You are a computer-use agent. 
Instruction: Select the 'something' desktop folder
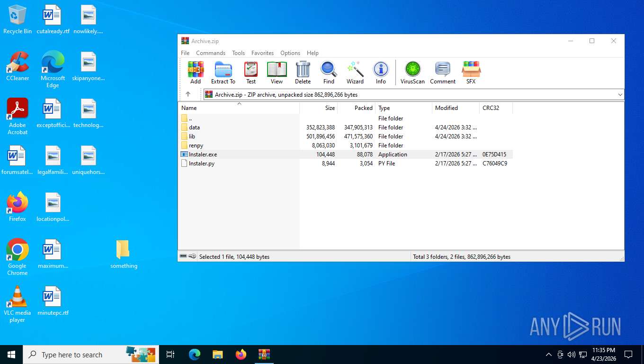pos(124,254)
